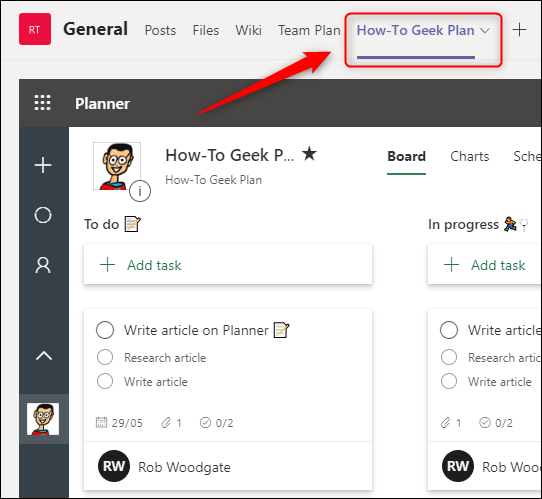Click the 29/05 due date calendar icon
542x499 pixels.
101,422
